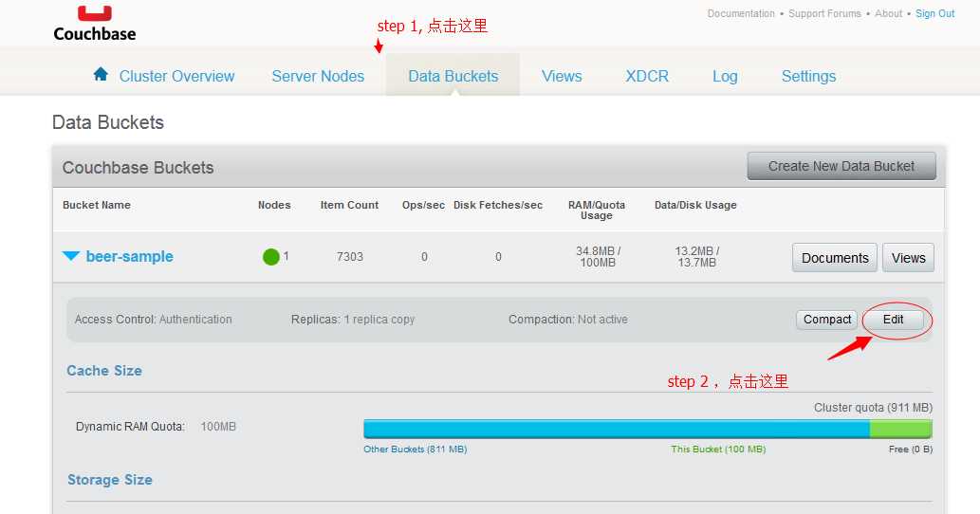Click the Ops/sec column header
Viewport: 980px width, 514px height.
(423, 205)
